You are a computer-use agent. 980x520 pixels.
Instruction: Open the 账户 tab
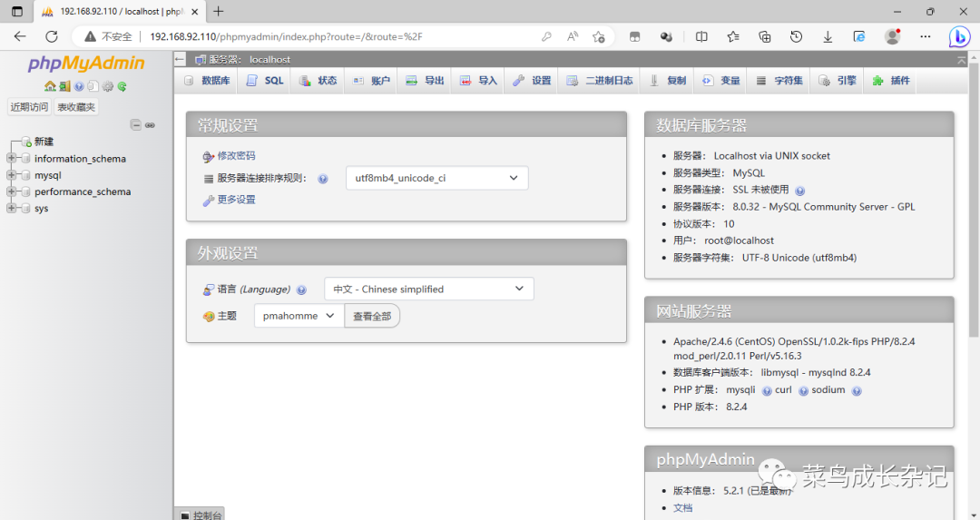[x=371, y=81]
